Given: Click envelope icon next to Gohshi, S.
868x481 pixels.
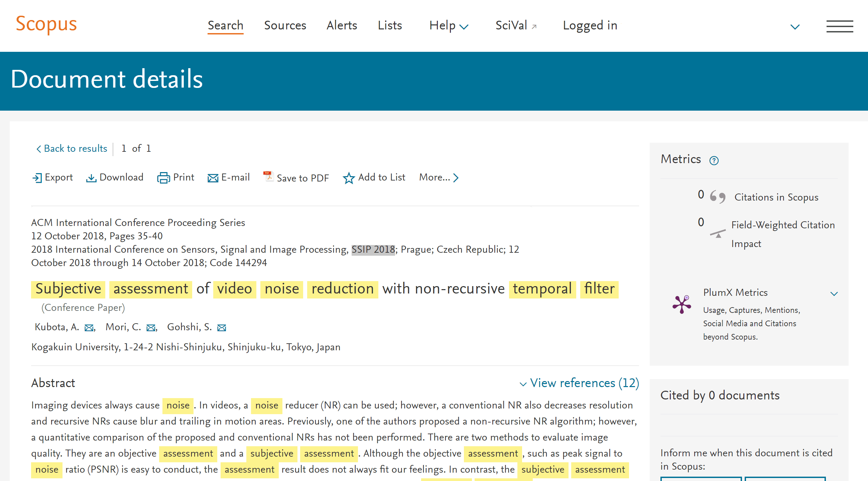Looking at the screenshot, I should 222,328.
